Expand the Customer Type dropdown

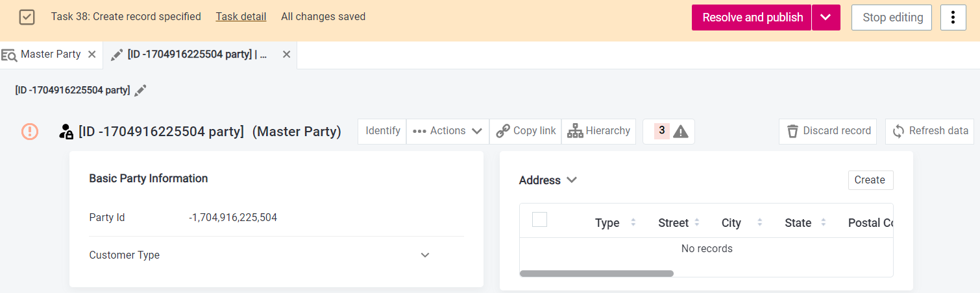pos(425,255)
